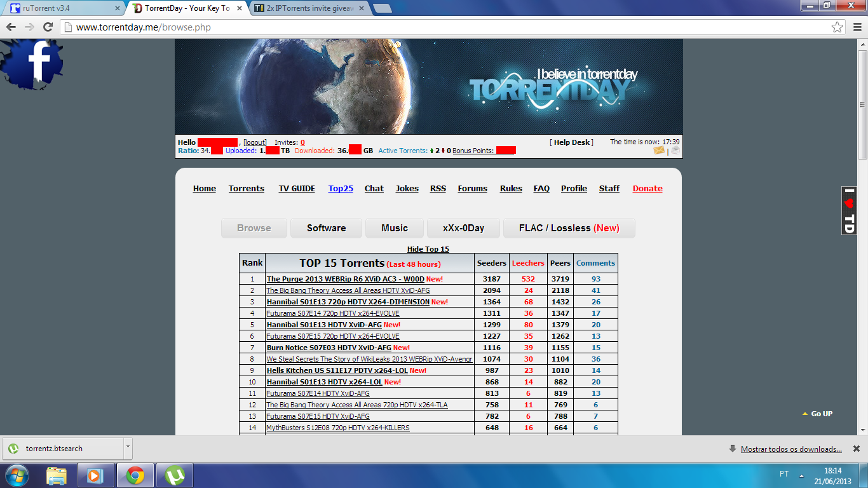Close the IPTorrents invite giveaway tab
The image size is (868, 488).
(361, 8)
